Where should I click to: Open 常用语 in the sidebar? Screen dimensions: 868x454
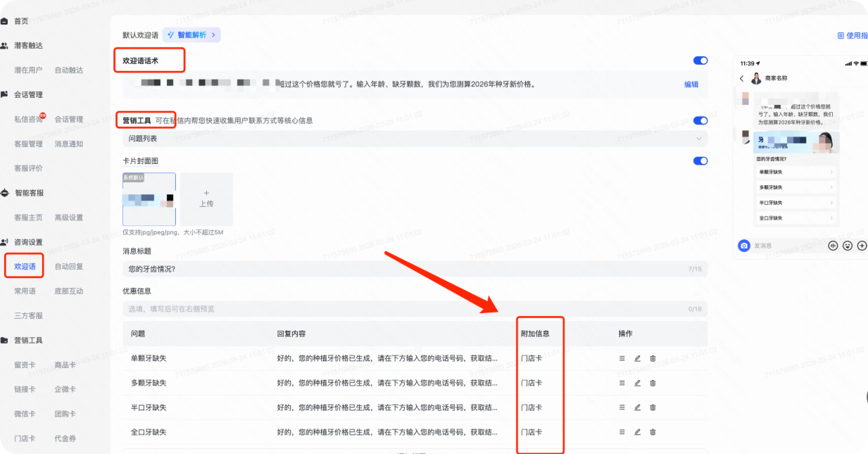(x=25, y=291)
